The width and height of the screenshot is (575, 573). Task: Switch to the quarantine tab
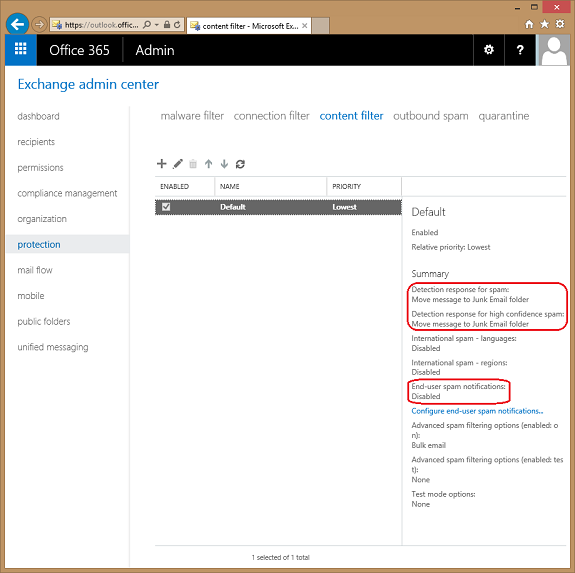tap(503, 116)
